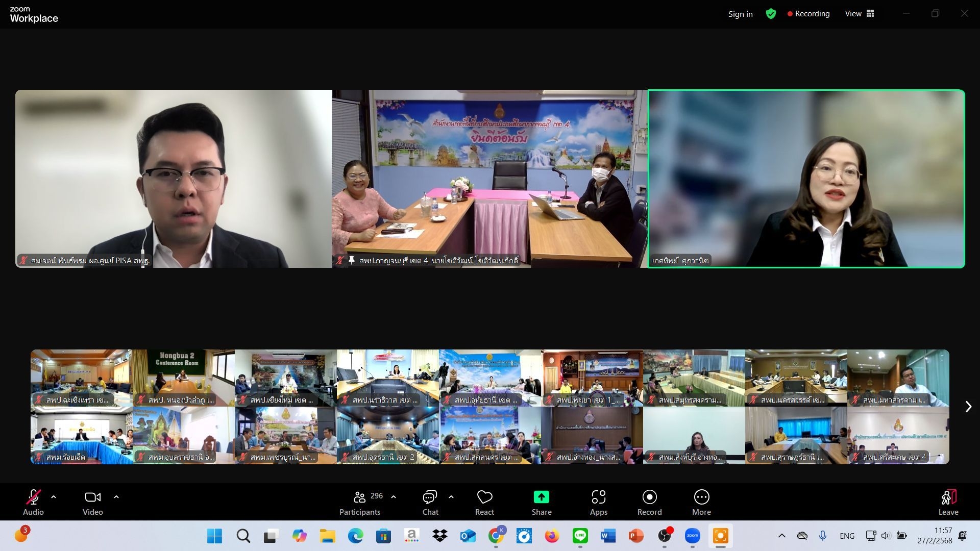Switch to Google Chrome in the taskbar
Viewport: 980px width, 551px height.
[496, 536]
